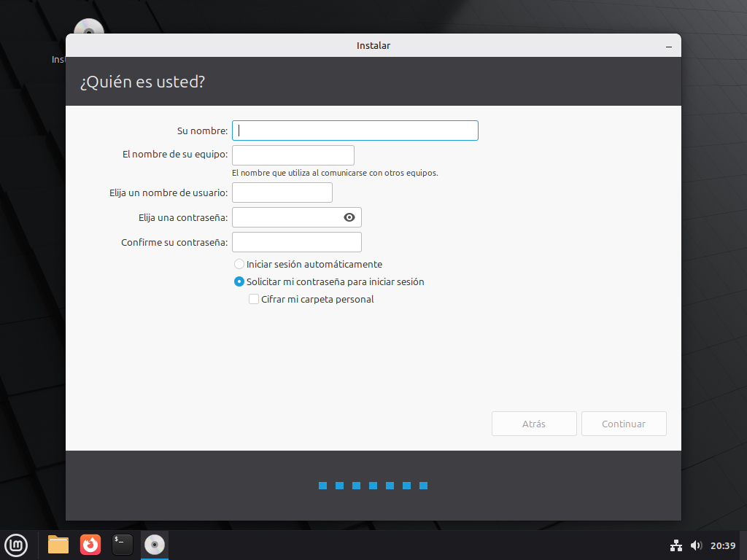Open the network connections tray icon
Image resolution: width=747 pixels, height=560 pixels.
point(676,545)
